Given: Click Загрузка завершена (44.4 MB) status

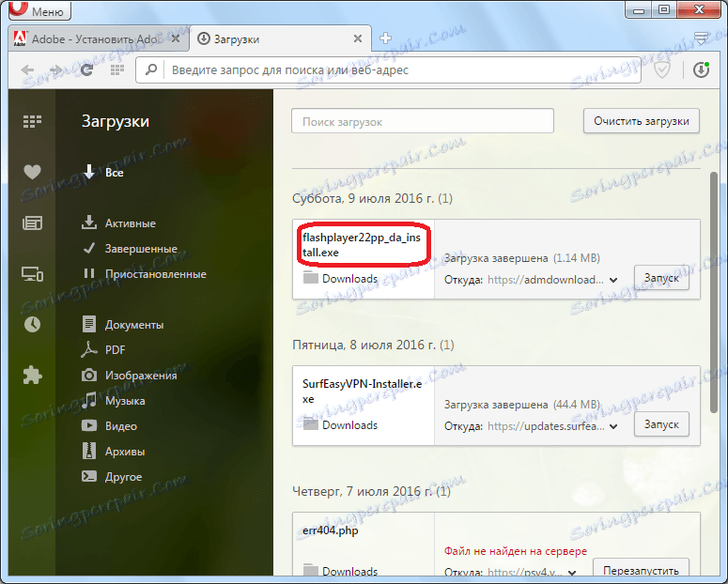Looking at the screenshot, I should (x=522, y=405).
